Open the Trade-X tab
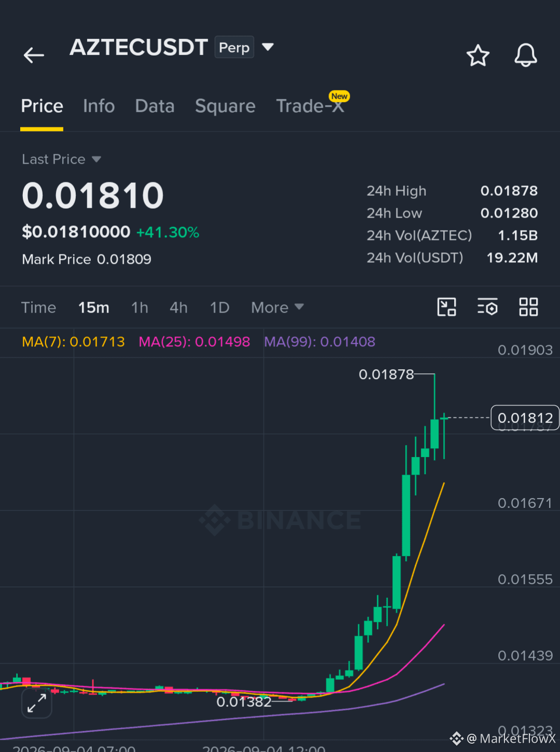 pyautogui.click(x=310, y=106)
